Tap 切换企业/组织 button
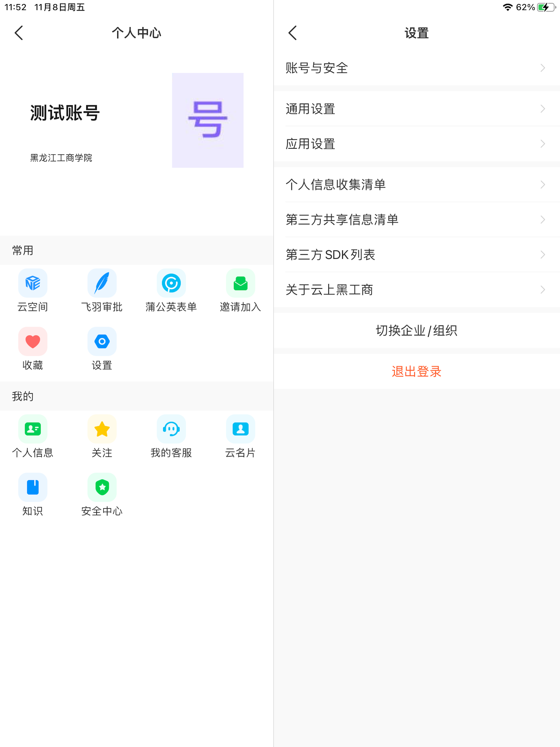 click(x=417, y=330)
